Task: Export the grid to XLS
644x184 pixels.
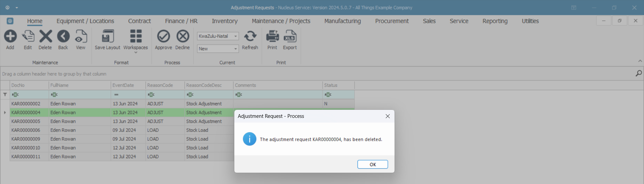Action: tap(290, 36)
